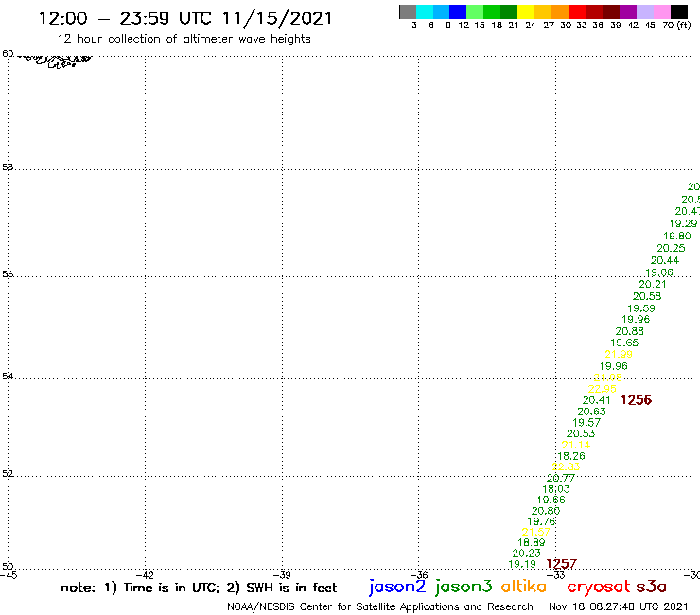Click the yellow wave height value 22.63
The width and height of the screenshot is (700, 615).
566,466
